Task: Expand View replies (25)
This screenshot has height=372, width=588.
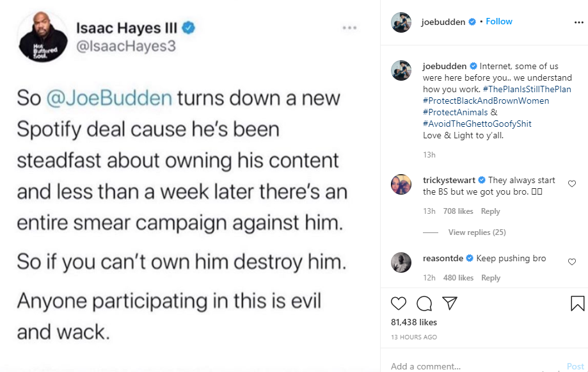Action: tap(477, 232)
